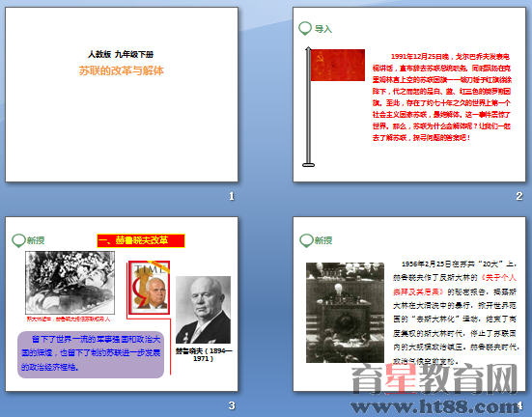
Task: Select slide 2 with the Soviet flag
Action: (x=409, y=95)
